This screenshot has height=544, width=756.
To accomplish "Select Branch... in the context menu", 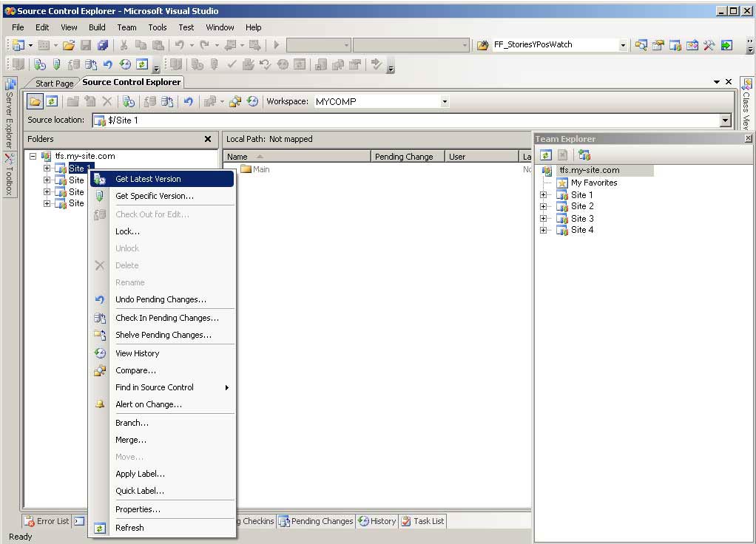I will click(163, 423).
